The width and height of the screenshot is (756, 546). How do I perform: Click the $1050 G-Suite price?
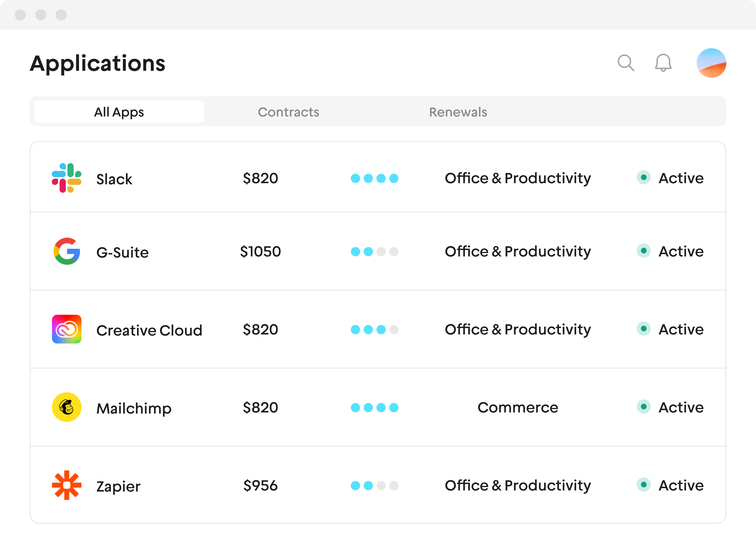260,251
